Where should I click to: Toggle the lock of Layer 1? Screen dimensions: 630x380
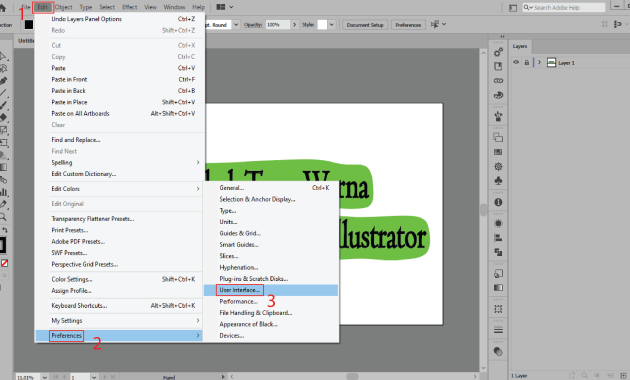point(526,63)
